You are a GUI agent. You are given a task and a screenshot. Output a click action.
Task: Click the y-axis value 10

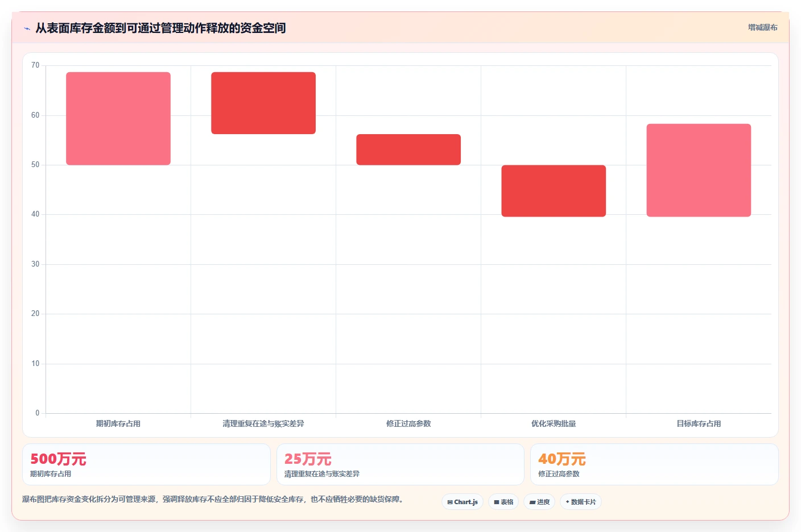pos(35,364)
